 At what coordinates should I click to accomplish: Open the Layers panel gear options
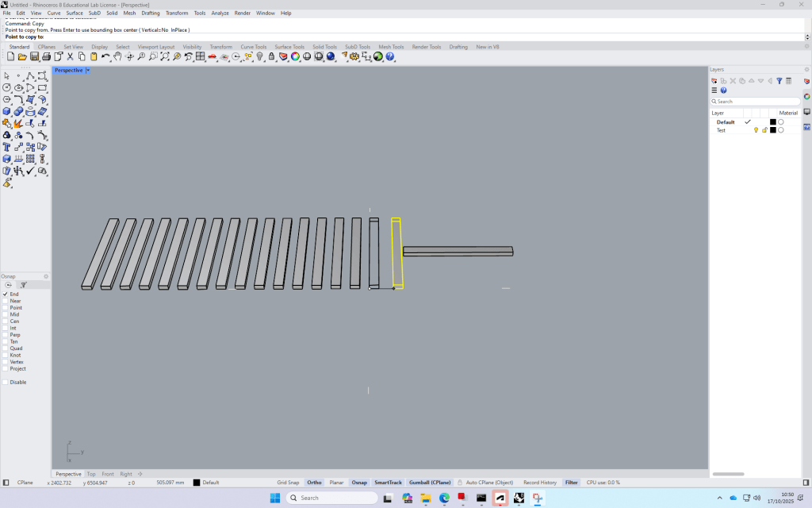click(806, 69)
